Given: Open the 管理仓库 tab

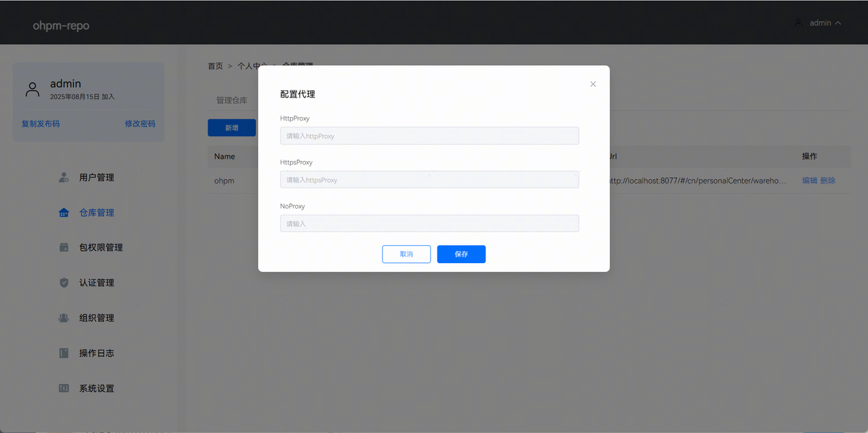Looking at the screenshot, I should tap(231, 100).
